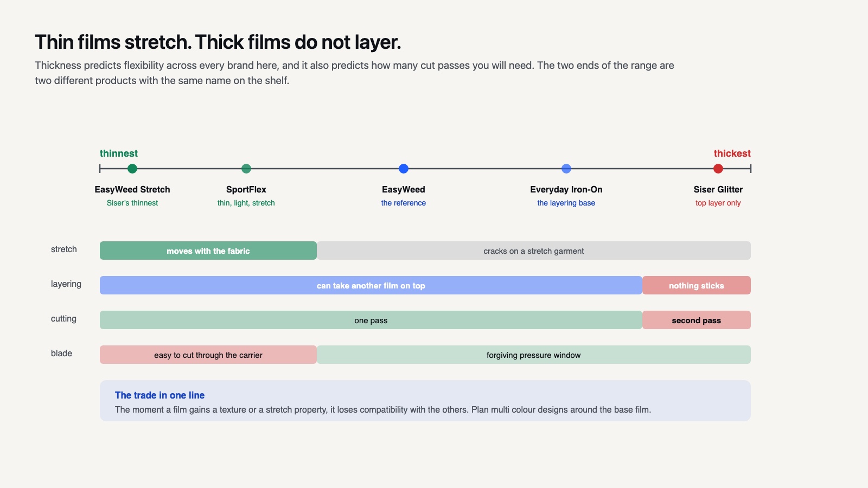Click the 'EasyWeed' product name
The image size is (868, 488).
click(404, 189)
